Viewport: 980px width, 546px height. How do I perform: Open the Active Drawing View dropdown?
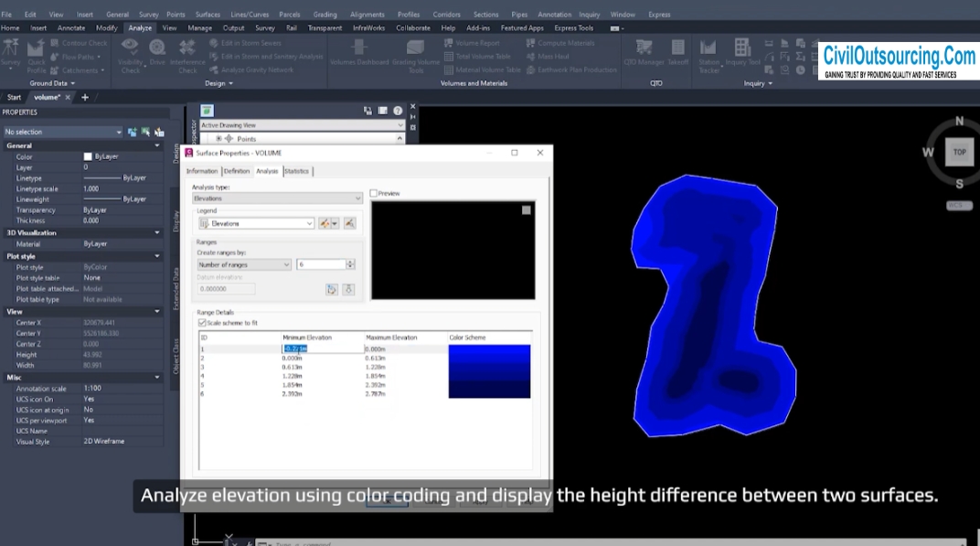302,125
